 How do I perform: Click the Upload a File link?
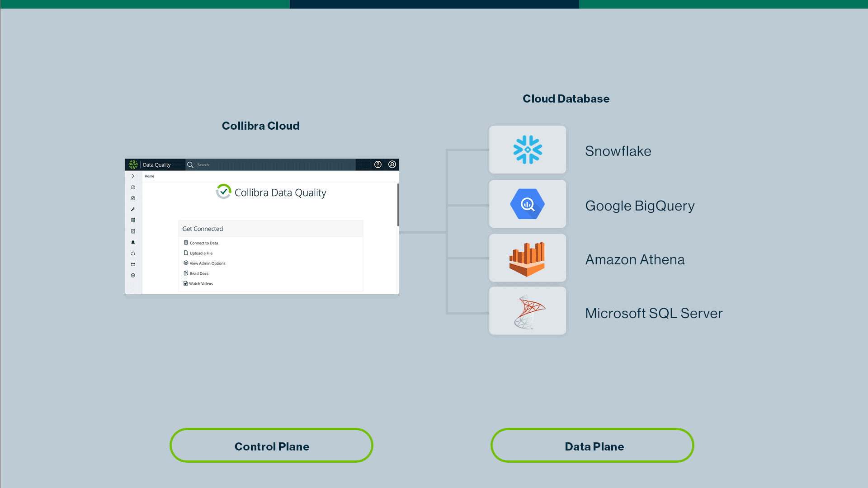click(x=201, y=253)
